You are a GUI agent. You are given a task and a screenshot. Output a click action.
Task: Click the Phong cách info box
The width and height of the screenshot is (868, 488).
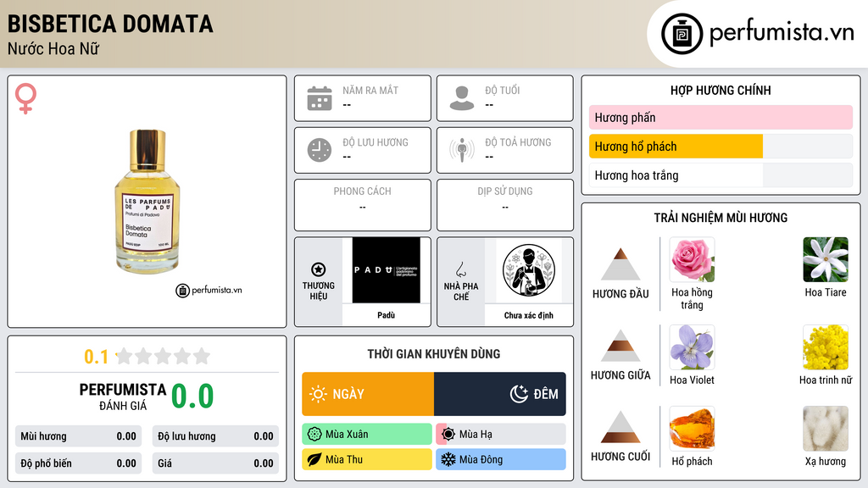tap(363, 205)
